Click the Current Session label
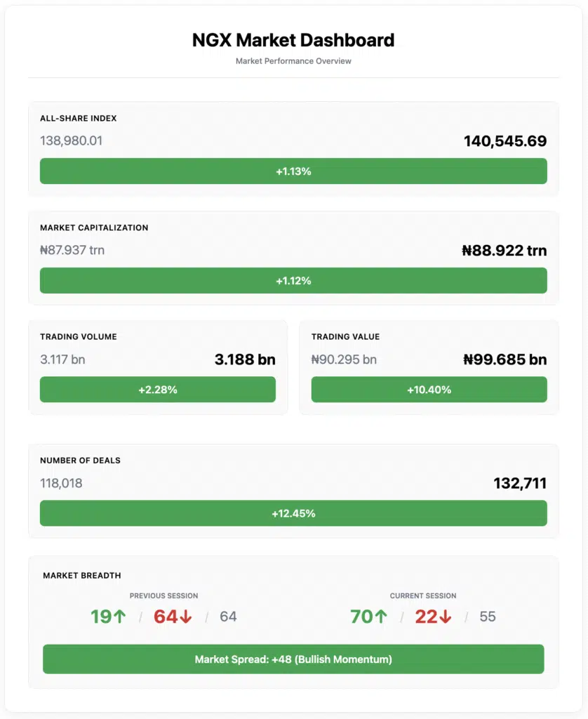Viewport: 588px width, 719px height. (423, 595)
